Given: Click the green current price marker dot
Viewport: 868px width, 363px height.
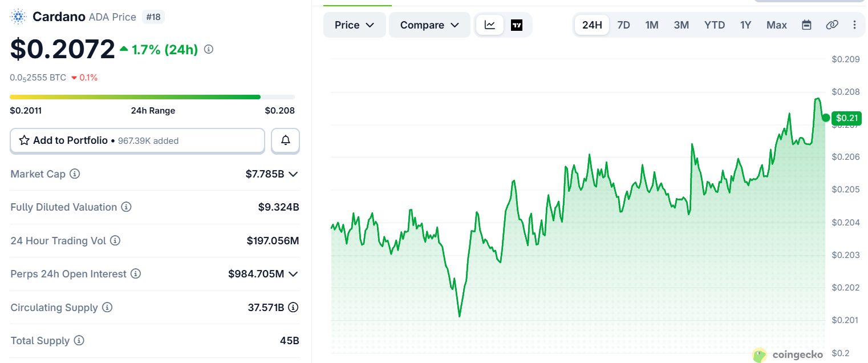Looking at the screenshot, I should pyautogui.click(x=826, y=118).
